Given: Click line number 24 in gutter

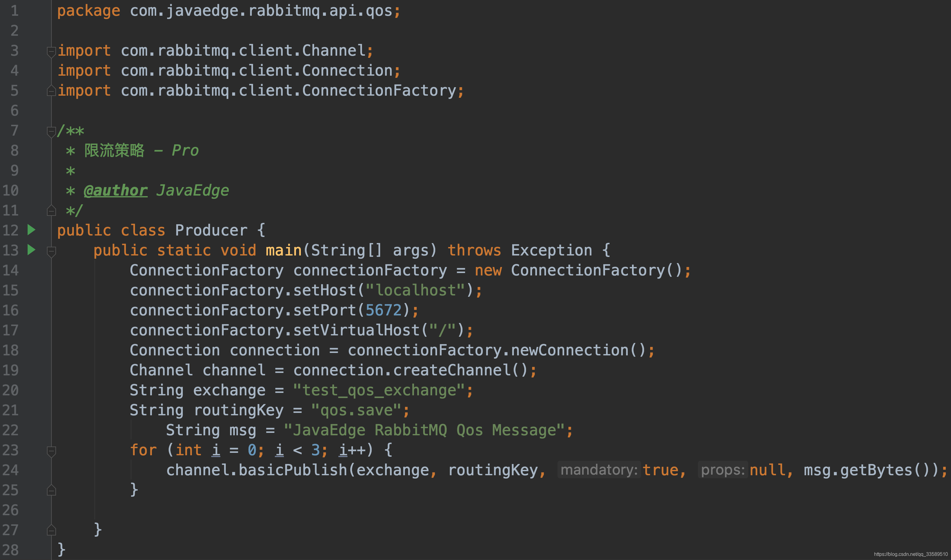Looking at the screenshot, I should pos(11,470).
